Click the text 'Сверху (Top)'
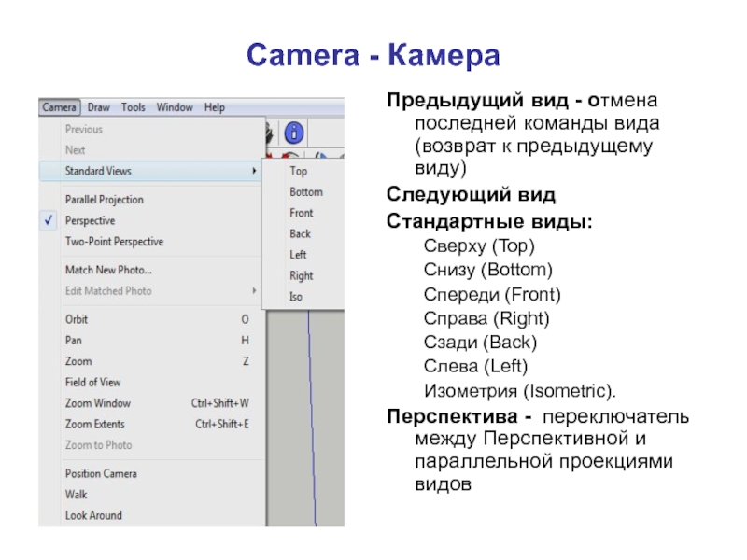747x560 pixels. [x=479, y=246]
